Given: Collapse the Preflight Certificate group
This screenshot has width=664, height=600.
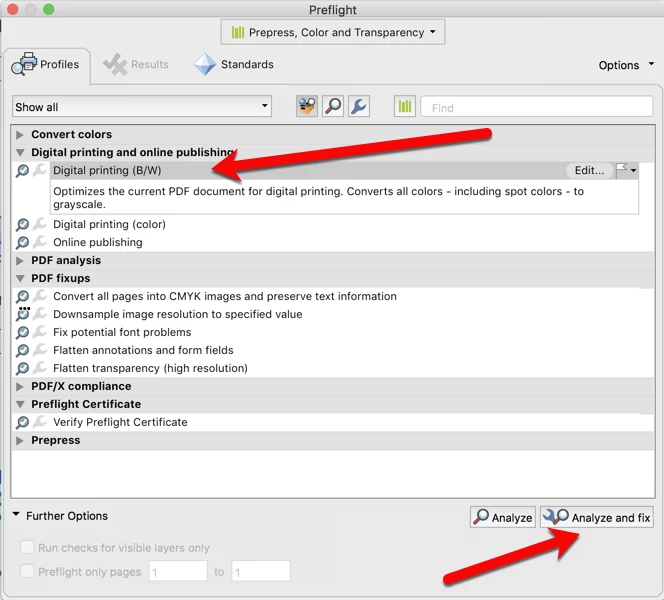Looking at the screenshot, I should pyautogui.click(x=19, y=404).
